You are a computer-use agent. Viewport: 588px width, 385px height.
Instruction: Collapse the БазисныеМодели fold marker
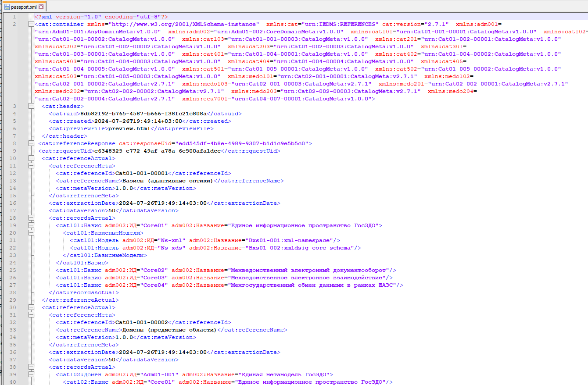pyautogui.click(x=31, y=233)
